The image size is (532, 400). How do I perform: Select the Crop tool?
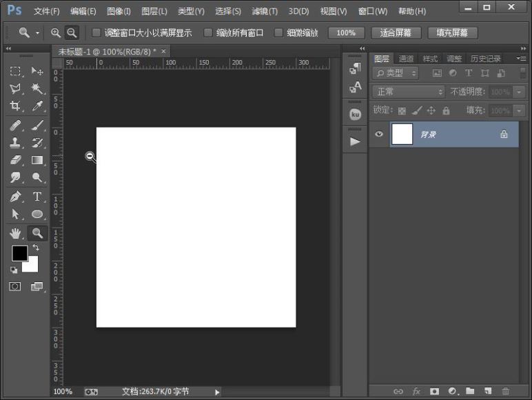point(15,106)
